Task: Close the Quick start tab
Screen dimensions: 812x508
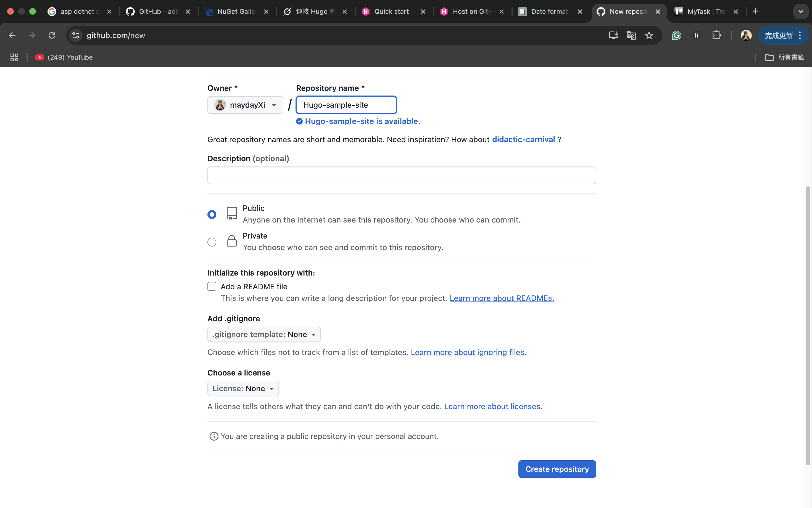Action: (x=423, y=11)
